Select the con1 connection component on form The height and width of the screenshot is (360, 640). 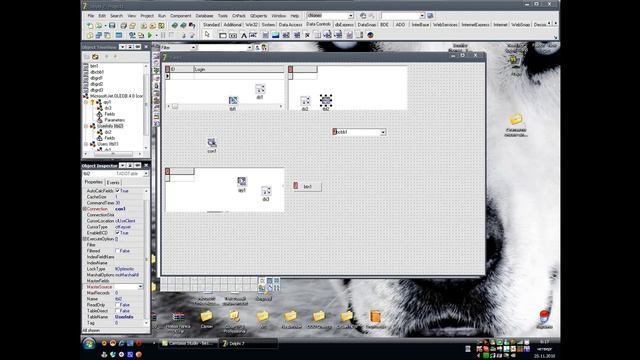tap(211, 142)
